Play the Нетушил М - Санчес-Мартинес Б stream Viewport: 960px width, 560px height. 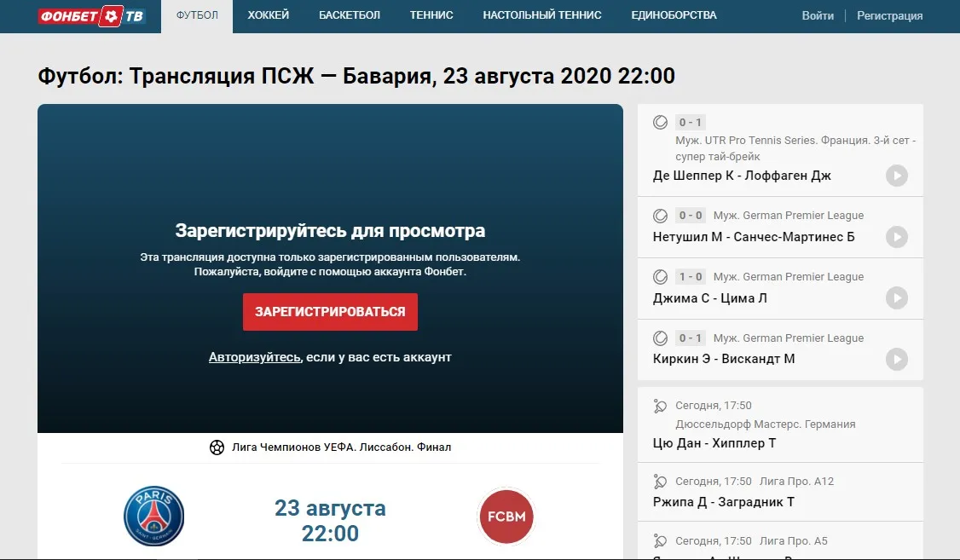pyautogui.click(x=896, y=237)
